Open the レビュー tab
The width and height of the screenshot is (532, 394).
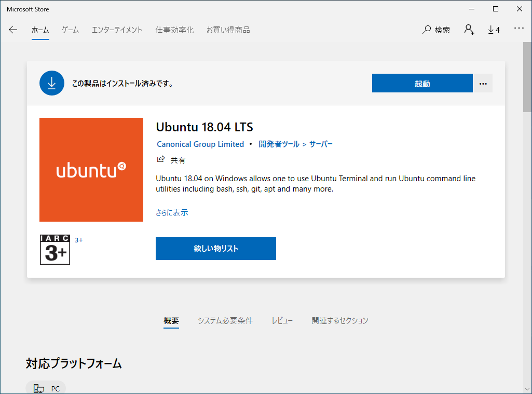click(282, 320)
